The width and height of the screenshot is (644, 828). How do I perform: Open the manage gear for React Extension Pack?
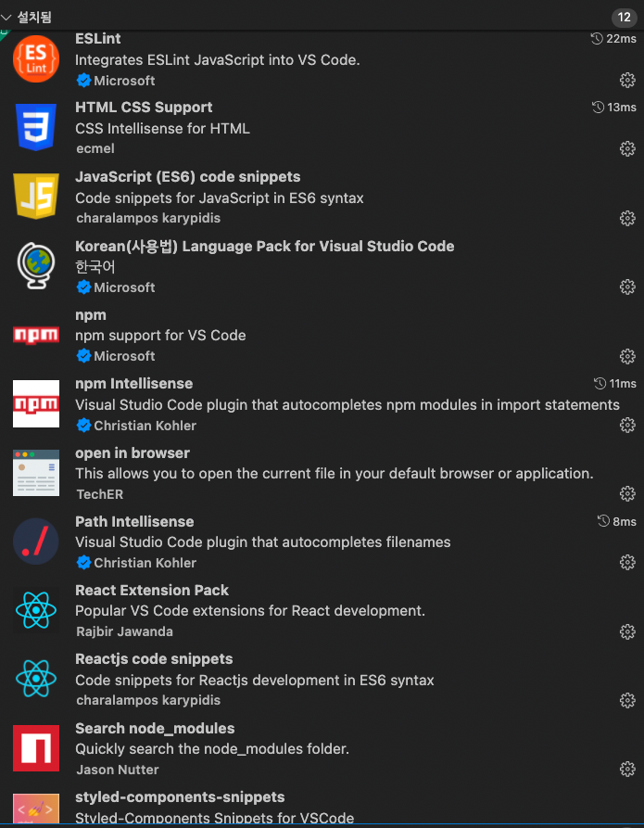pyautogui.click(x=627, y=631)
